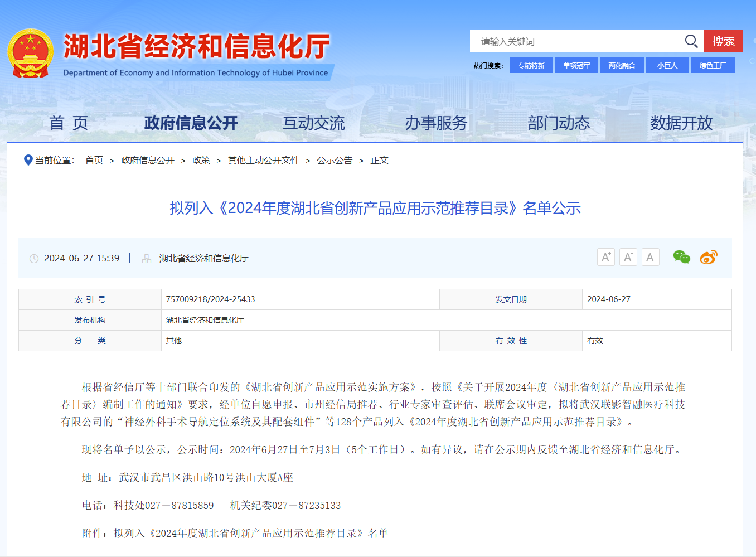Follow the 公示公告 breadcrumb link

335,161
